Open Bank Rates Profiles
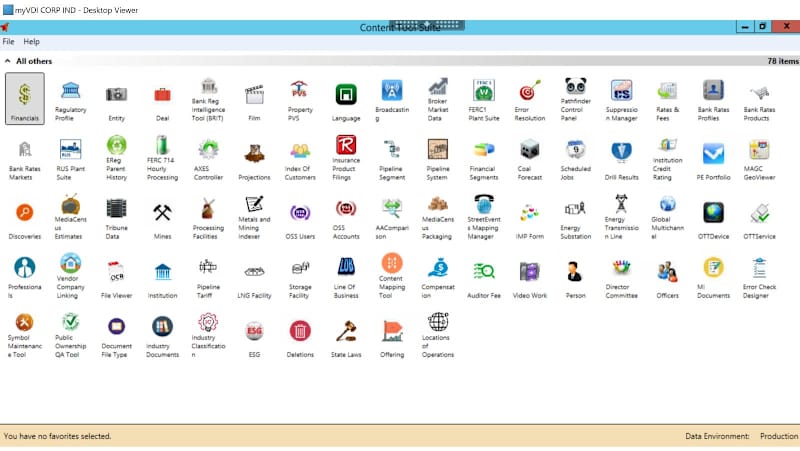 713,101
